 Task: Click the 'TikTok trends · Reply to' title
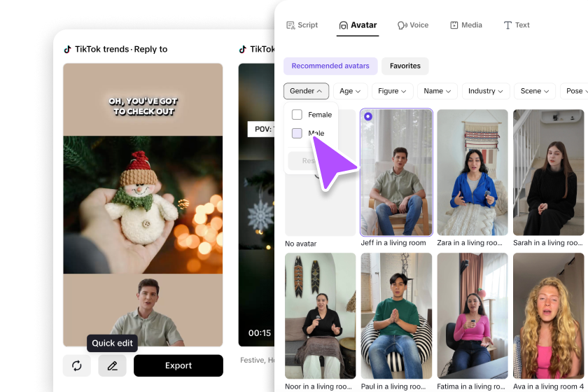[121, 49]
